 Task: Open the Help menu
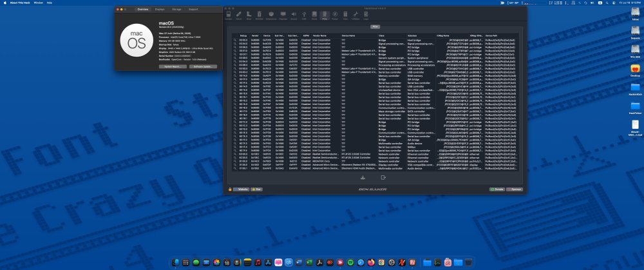click(x=50, y=3)
